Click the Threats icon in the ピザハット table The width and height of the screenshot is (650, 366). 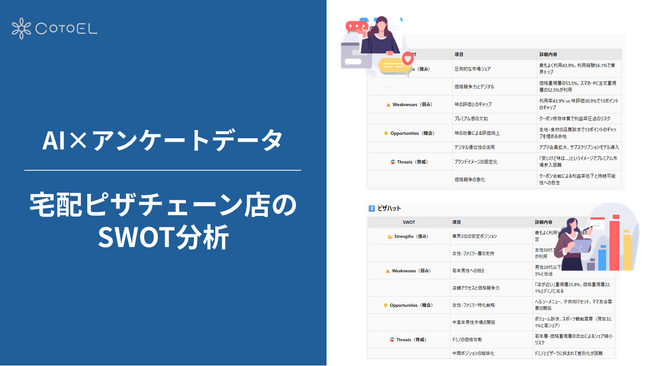(x=392, y=340)
